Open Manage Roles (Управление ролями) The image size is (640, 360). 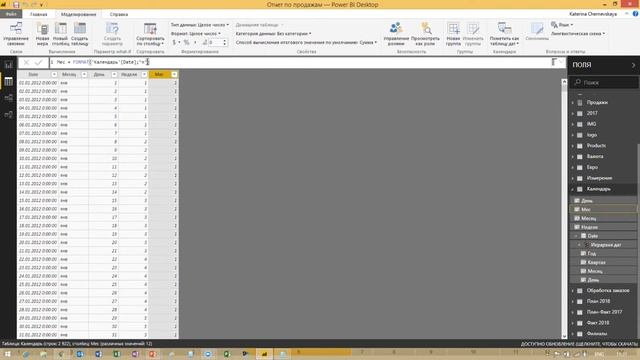[x=396, y=34]
